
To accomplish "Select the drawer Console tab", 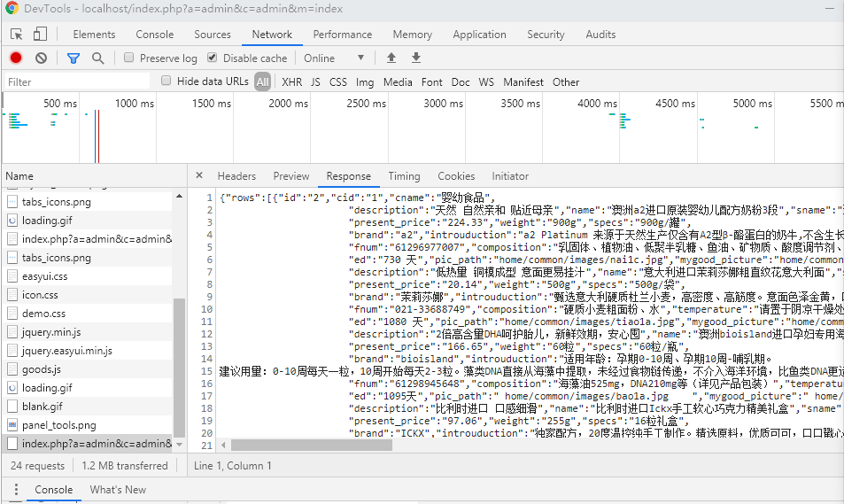I will pyautogui.click(x=54, y=490).
